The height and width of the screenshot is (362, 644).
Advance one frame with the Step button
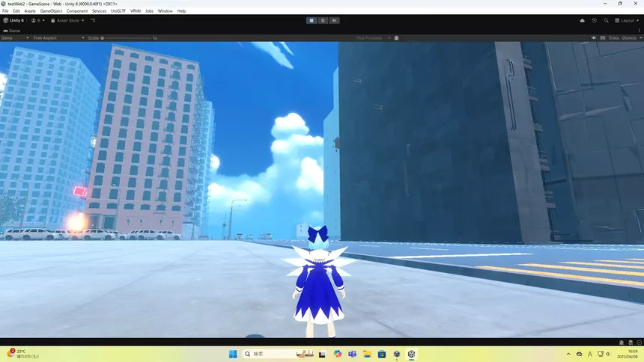pos(334,20)
